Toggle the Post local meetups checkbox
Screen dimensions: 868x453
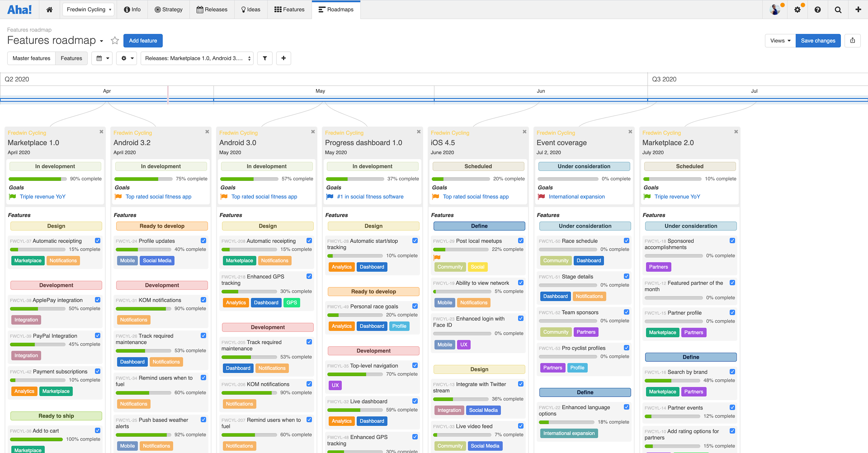point(521,240)
